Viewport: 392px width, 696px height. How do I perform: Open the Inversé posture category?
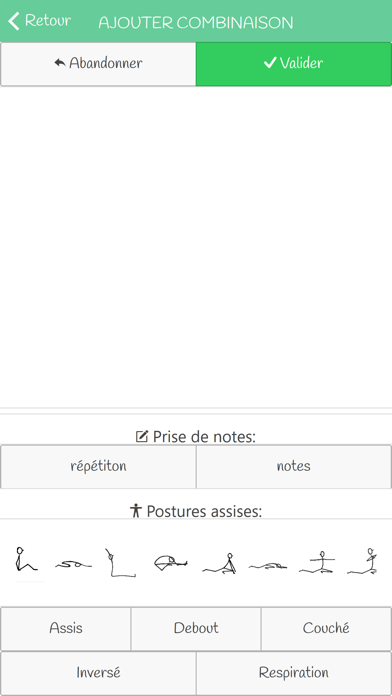pos(98,673)
